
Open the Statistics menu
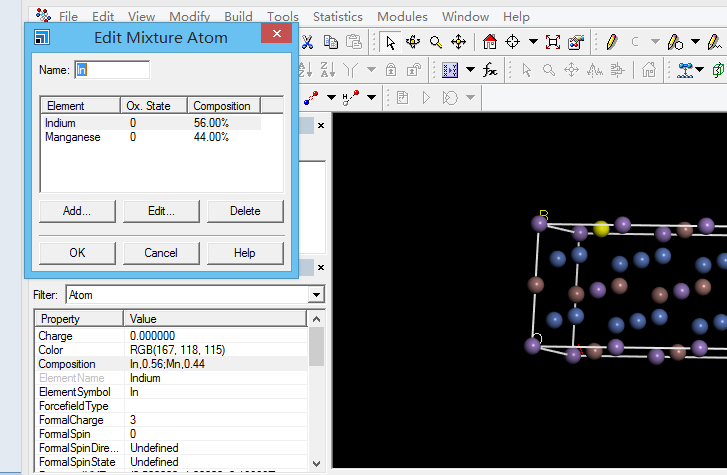[337, 17]
